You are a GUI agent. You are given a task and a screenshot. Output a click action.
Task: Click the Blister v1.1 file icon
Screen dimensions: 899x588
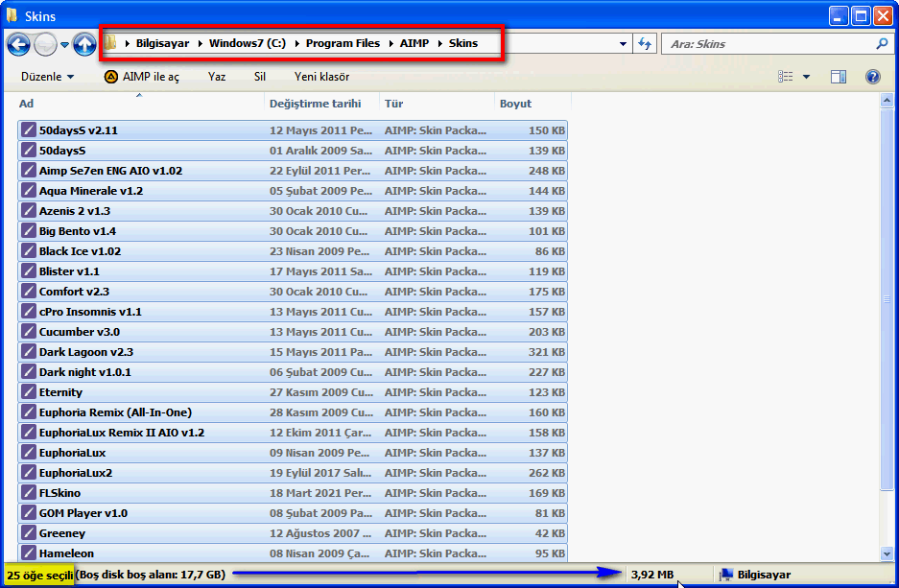pyautogui.click(x=29, y=271)
